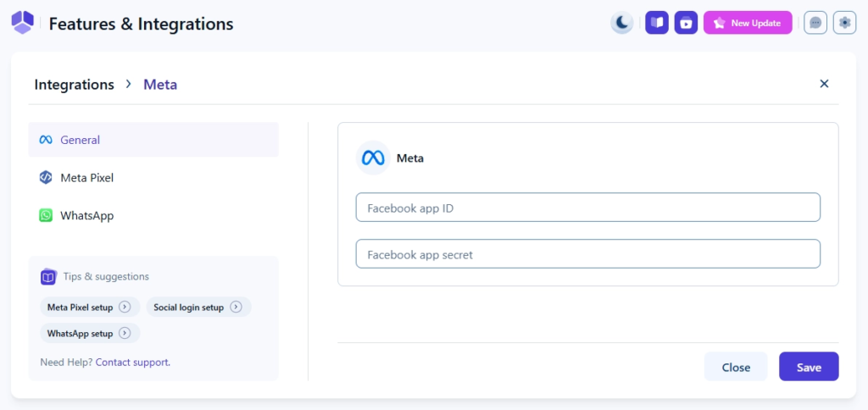Click the Facebook app ID field
The width and height of the screenshot is (868, 410).
(587, 208)
